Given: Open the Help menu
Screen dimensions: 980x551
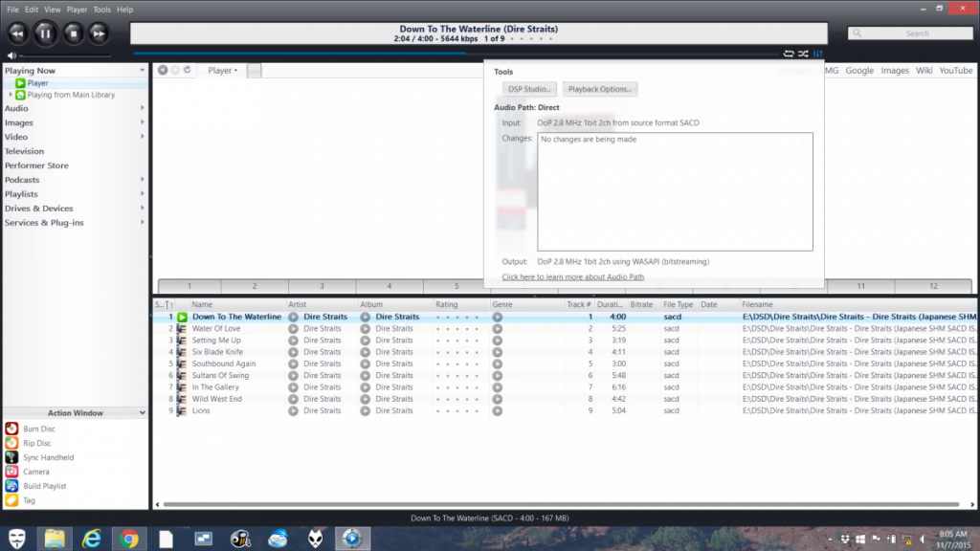Looking at the screenshot, I should click(125, 10).
